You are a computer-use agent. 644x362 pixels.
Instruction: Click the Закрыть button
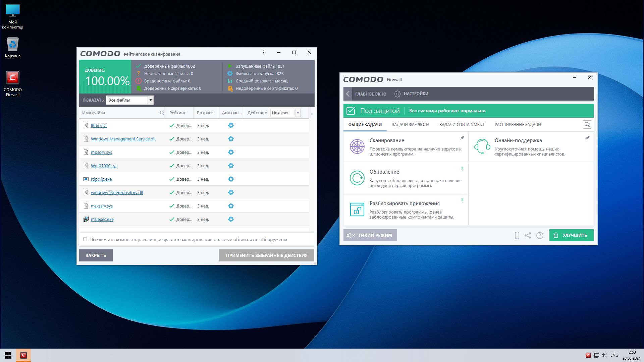click(x=96, y=255)
